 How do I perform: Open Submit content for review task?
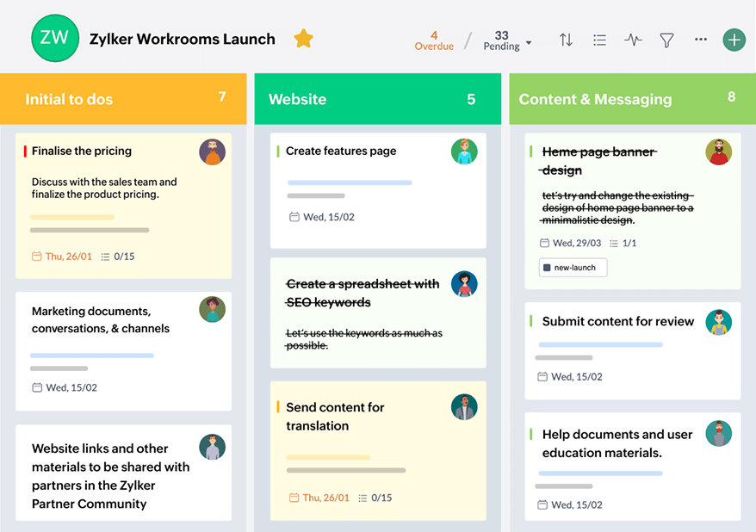[x=618, y=321]
